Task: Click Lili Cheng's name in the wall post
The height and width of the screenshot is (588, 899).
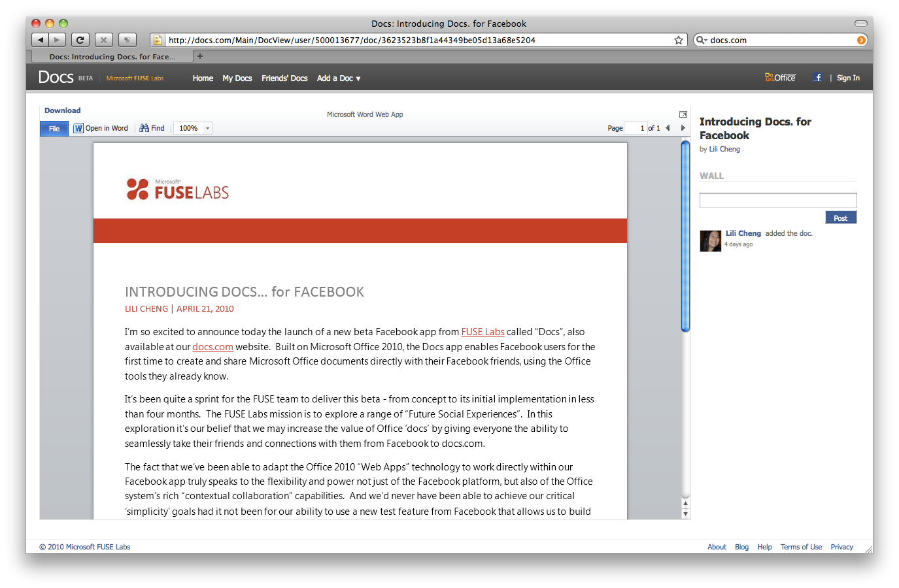Action: tap(743, 233)
